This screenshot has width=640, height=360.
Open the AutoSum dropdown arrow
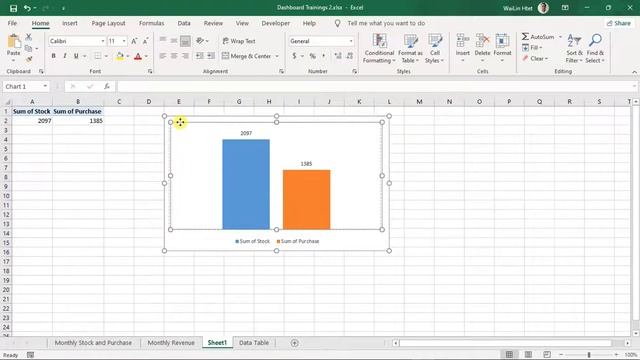(x=560, y=37)
